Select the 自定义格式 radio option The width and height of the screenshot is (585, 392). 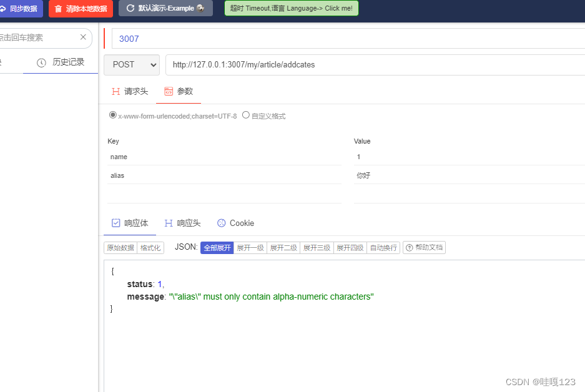pyautogui.click(x=246, y=115)
